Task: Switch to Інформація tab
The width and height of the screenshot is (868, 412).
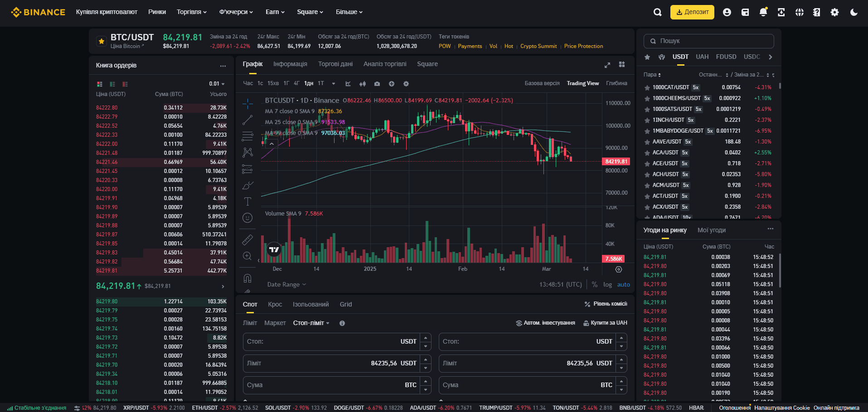Action: [290, 64]
